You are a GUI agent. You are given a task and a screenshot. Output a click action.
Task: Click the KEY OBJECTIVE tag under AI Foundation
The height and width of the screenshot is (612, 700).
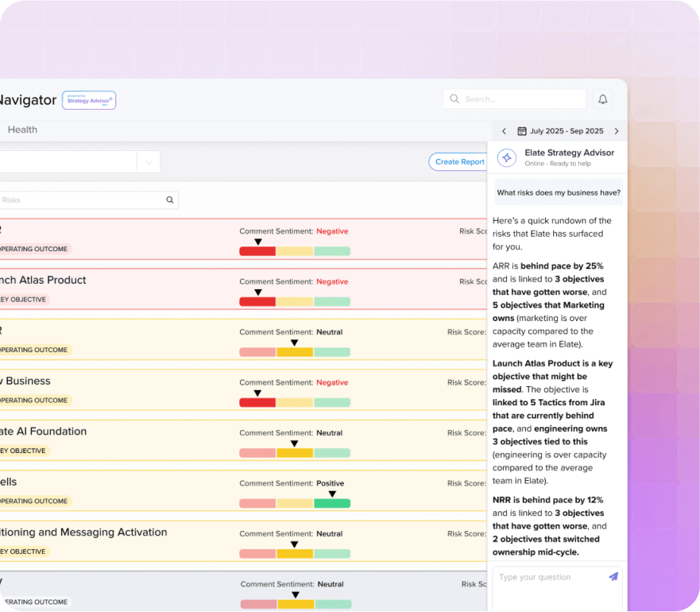coord(23,451)
